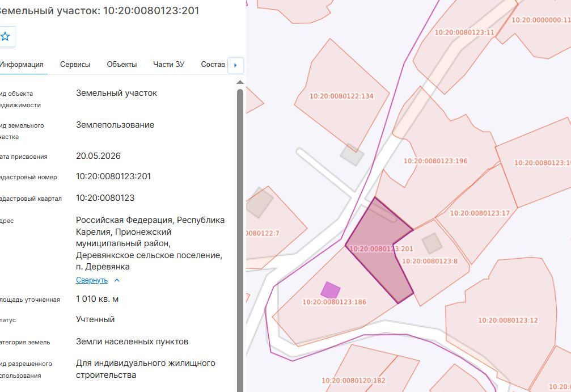Click parcel label 10:20:0080123:8
The width and height of the screenshot is (571, 392).
pyautogui.click(x=430, y=261)
